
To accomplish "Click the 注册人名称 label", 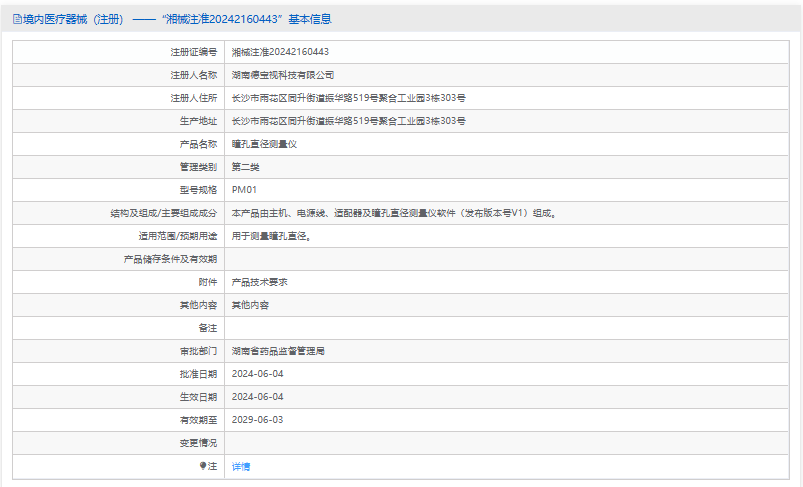I will 194,75.
